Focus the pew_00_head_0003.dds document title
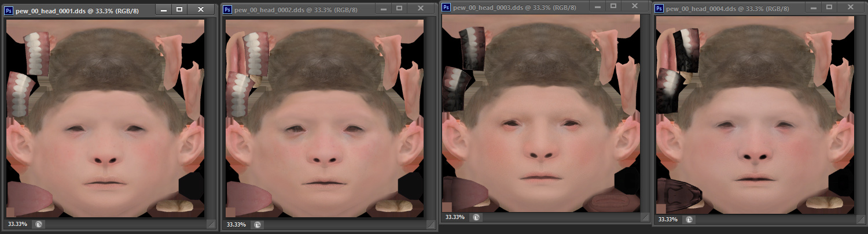This screenshot has width=868, height=234. 509,6
